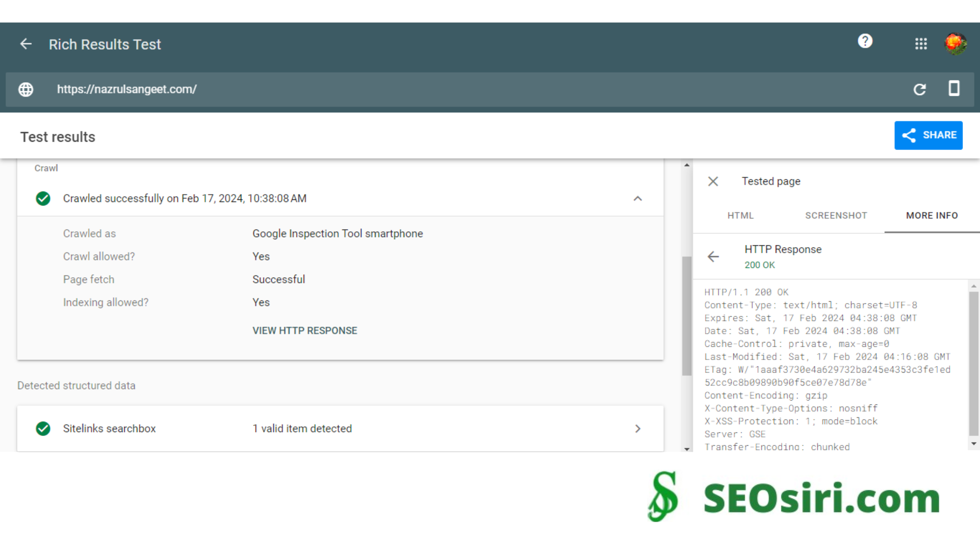The image size is (980, 551).
Task: Collapse the Crawled successfully section
Action: [x=637, y=199]
